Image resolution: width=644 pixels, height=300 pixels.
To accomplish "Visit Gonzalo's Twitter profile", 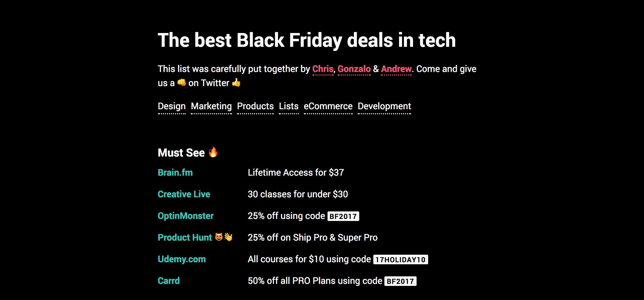I will (x=353, y=69).
